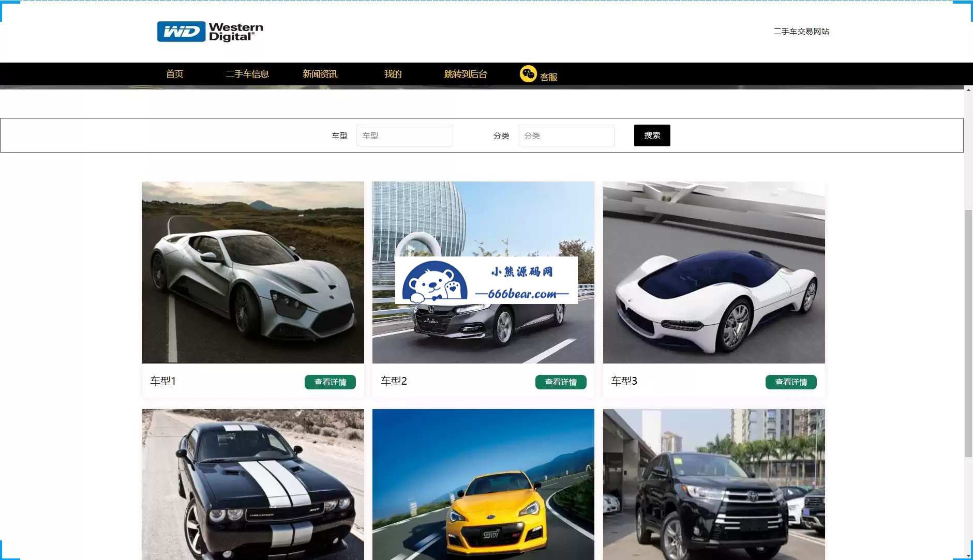
Task: Click the Western Digital logo
Action: click(x=209, y=32)
